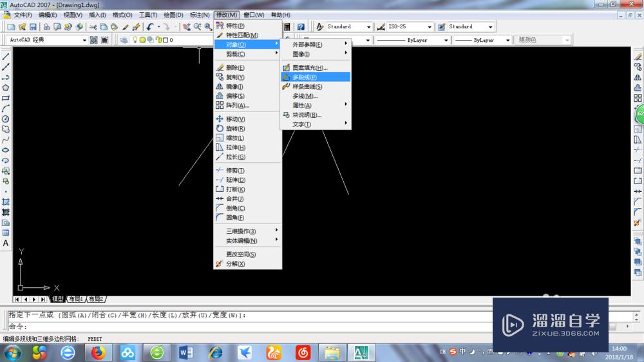
Task: Open the 文件(F) menu
Action: point(23,15)
